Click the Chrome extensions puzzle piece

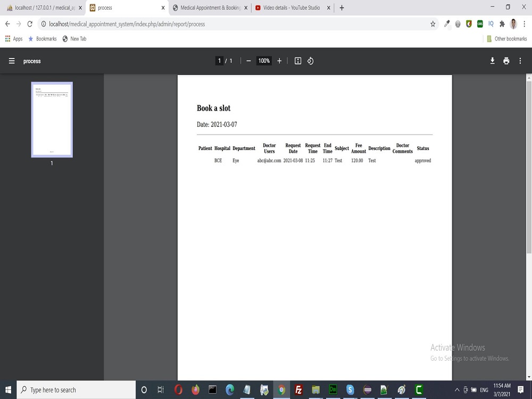point(502,24)
